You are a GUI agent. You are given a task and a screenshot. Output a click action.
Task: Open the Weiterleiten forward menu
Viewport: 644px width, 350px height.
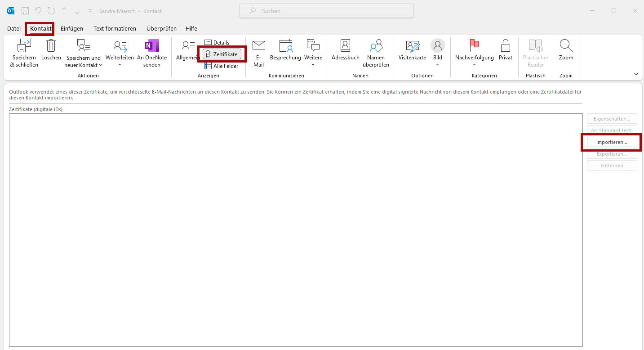120,53
